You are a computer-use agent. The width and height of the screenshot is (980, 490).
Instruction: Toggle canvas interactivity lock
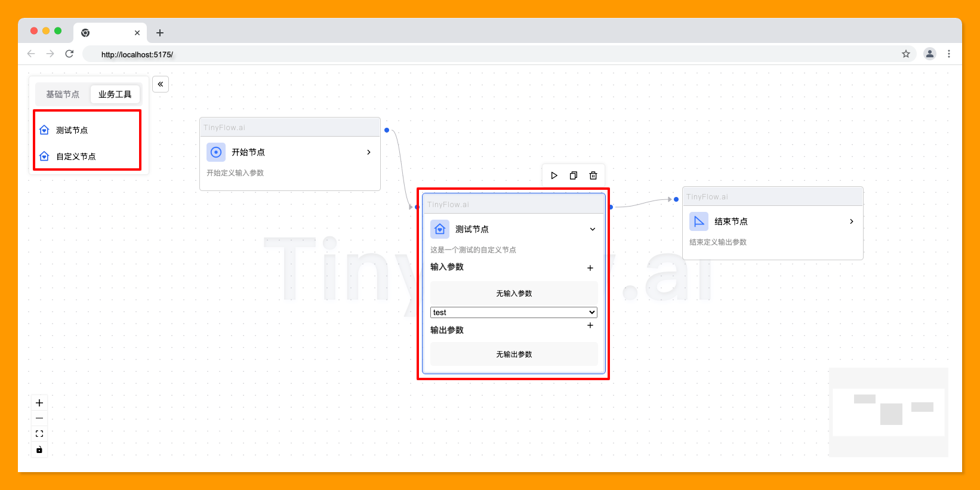point(39,449)
